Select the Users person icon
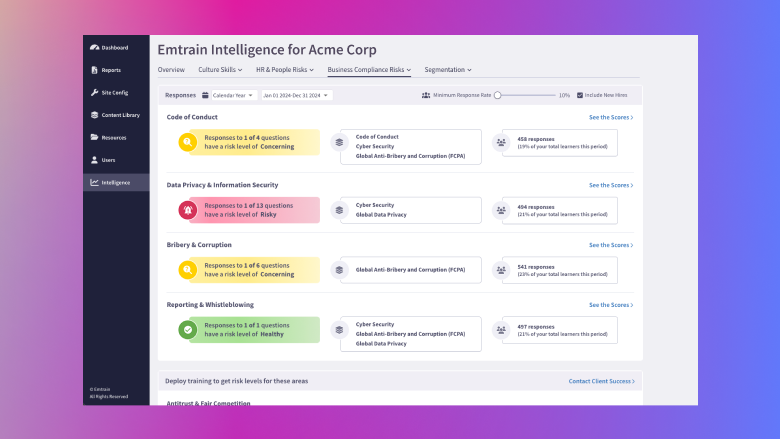Image resolution: width=780 pixels, height=439 pixels. coord(95,160)
